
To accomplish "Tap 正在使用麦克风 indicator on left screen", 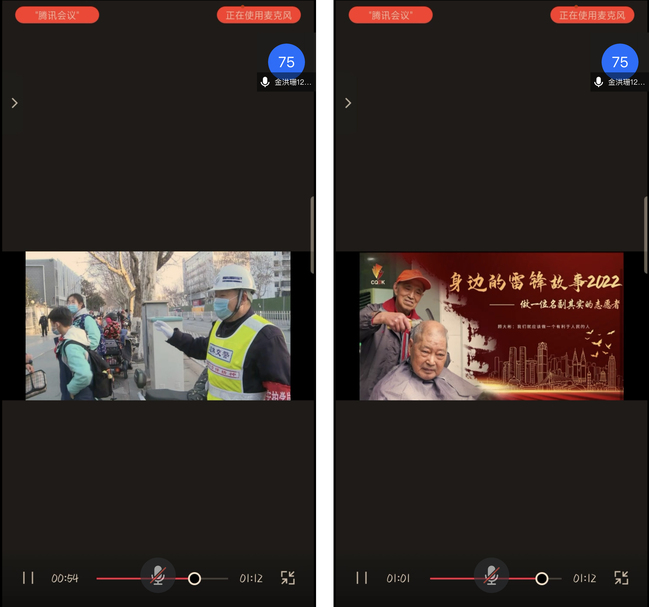I will (x=259, y=15).
